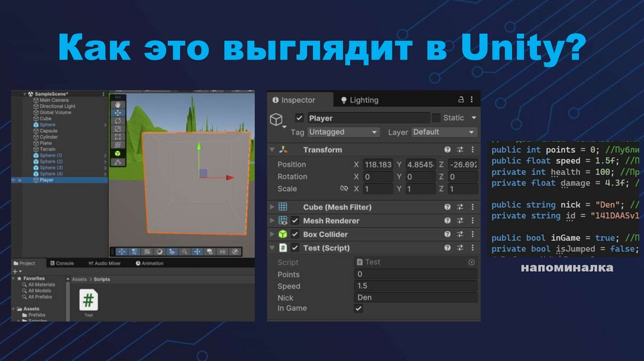Image resolution: width=644 pixels, height=361 pixels.
Task: Collapse the Test (Script) component foldout
Action: point(272,248)
